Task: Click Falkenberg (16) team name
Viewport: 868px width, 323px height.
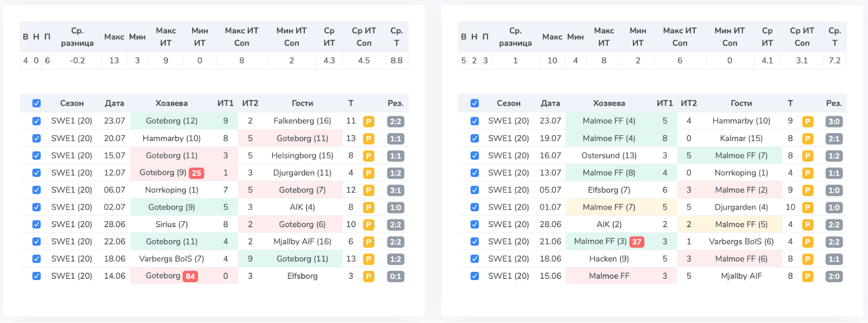Action: tap(302, 121)
